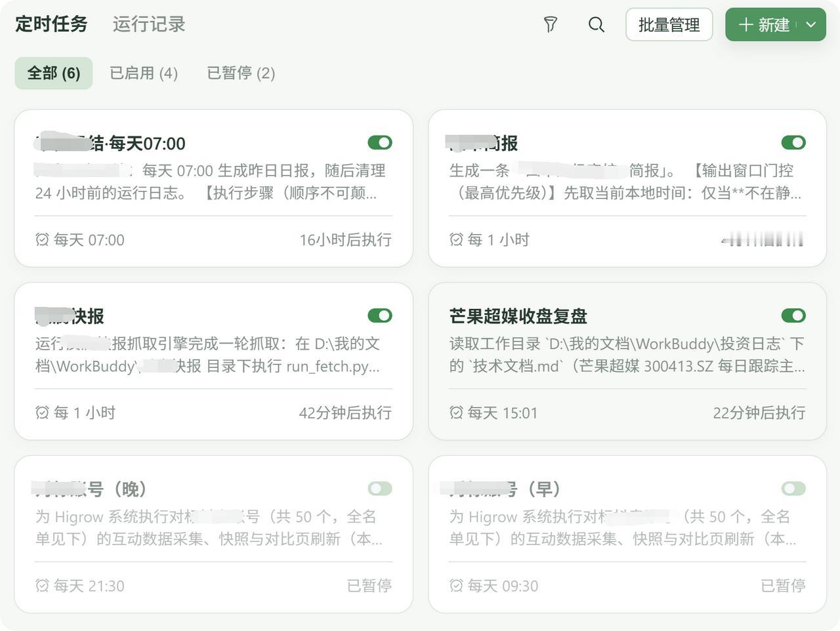Disable the 芒果超媒收盘复盘 task toggle
840x631 pixels.
(x=793, y=316)
